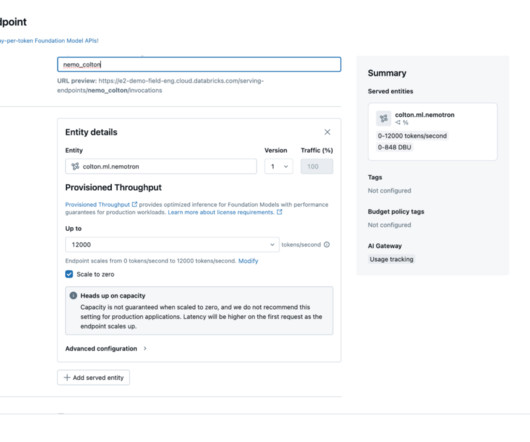Click the model icon in Entity field
530x442 pixels.
click(x=75, y=166)
